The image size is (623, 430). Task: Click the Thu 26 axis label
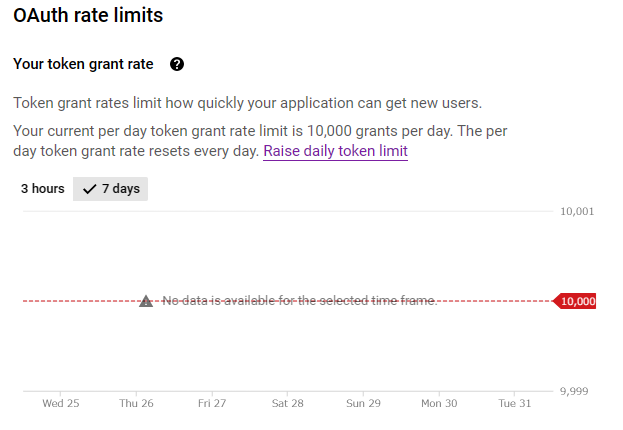click(136, 403)
